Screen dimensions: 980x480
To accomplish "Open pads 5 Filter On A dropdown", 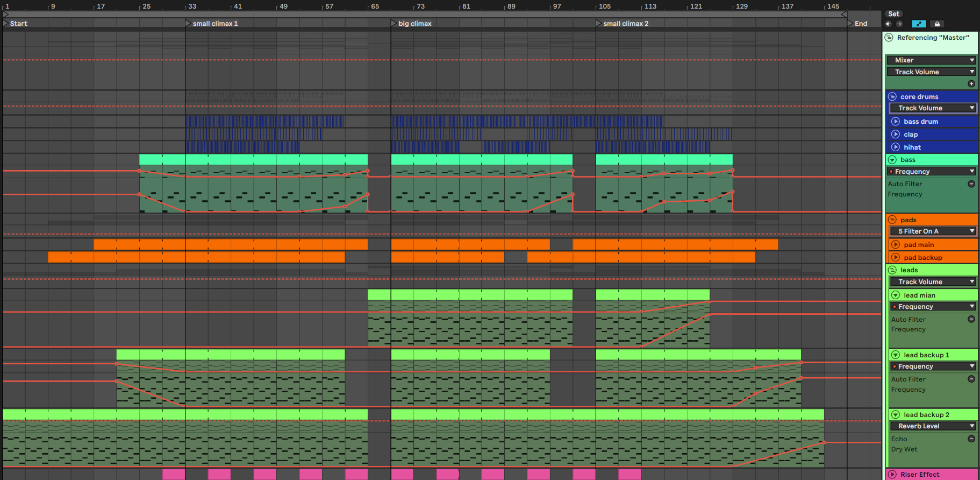I will tap(933, 231).
